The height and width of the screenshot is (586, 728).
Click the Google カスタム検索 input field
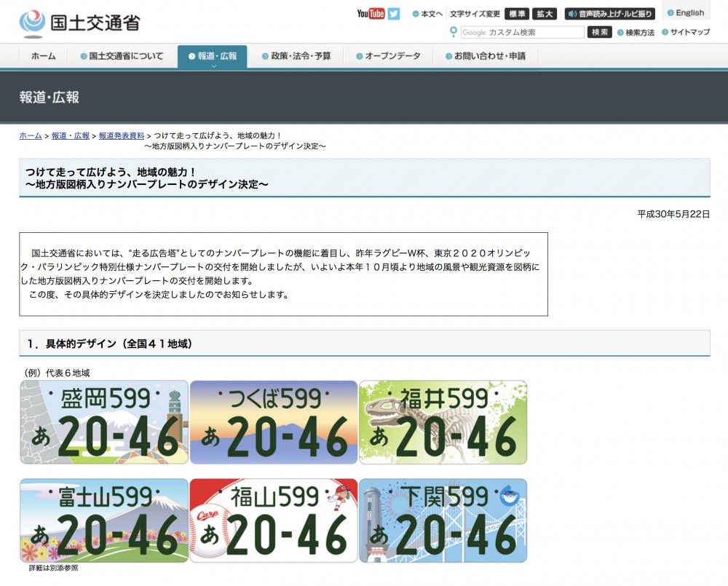tap(522, 33)
